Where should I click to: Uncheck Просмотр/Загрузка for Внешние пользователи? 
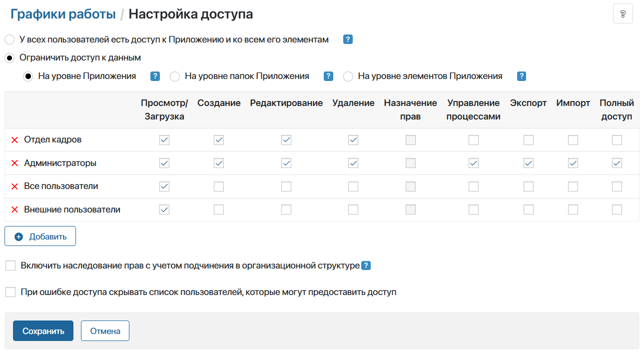tap(164, 209)
